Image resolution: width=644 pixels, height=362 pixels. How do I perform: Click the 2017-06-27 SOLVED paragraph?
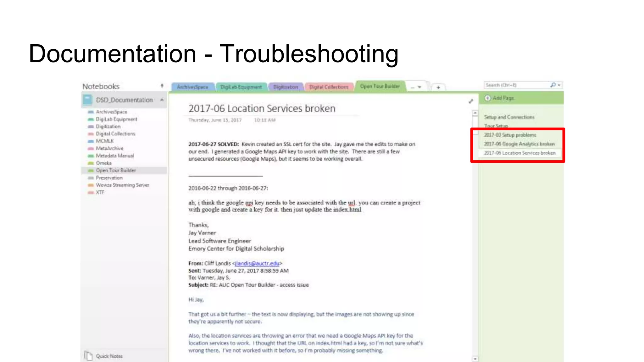302,151
